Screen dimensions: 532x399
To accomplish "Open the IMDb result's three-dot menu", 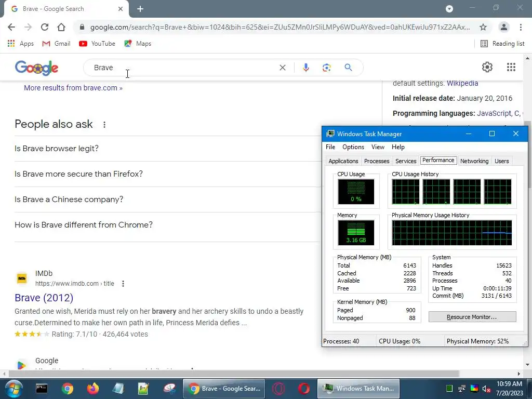I will point(123,283).
